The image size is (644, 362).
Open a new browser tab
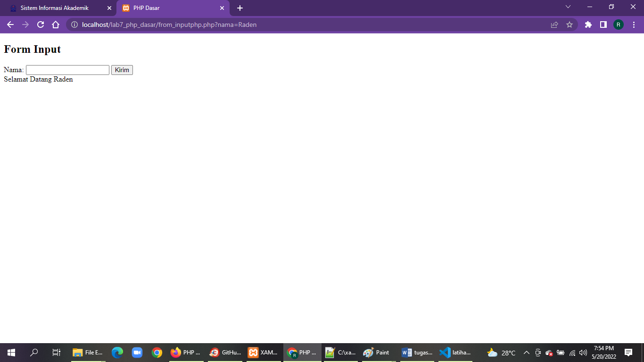click(x=240, y=8)
